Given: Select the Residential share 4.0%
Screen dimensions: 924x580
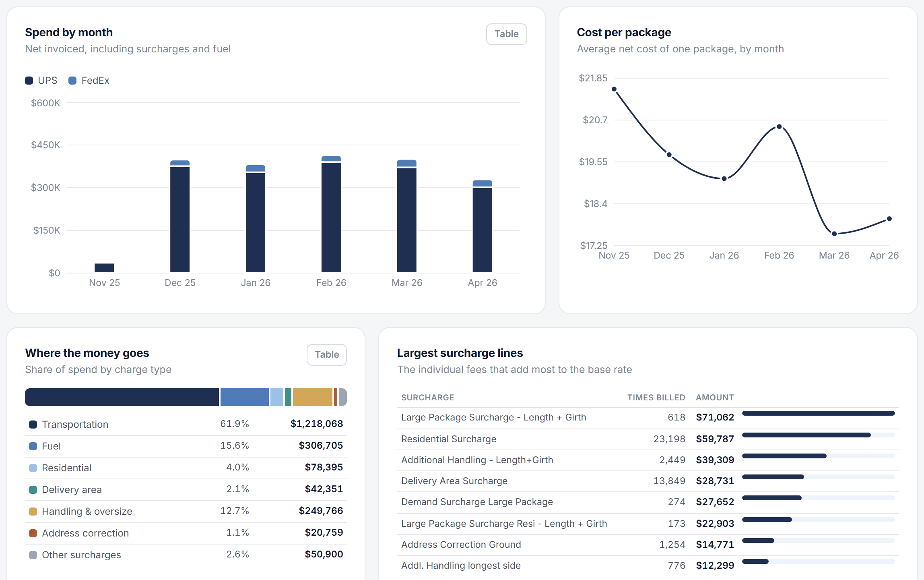Looking at the screenshot, I should pos(237,467).
